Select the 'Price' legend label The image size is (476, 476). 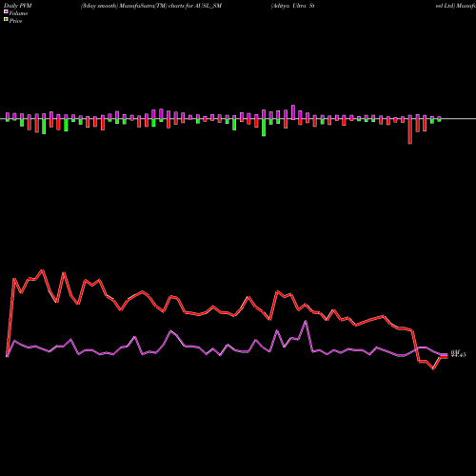tap(15, 21)
